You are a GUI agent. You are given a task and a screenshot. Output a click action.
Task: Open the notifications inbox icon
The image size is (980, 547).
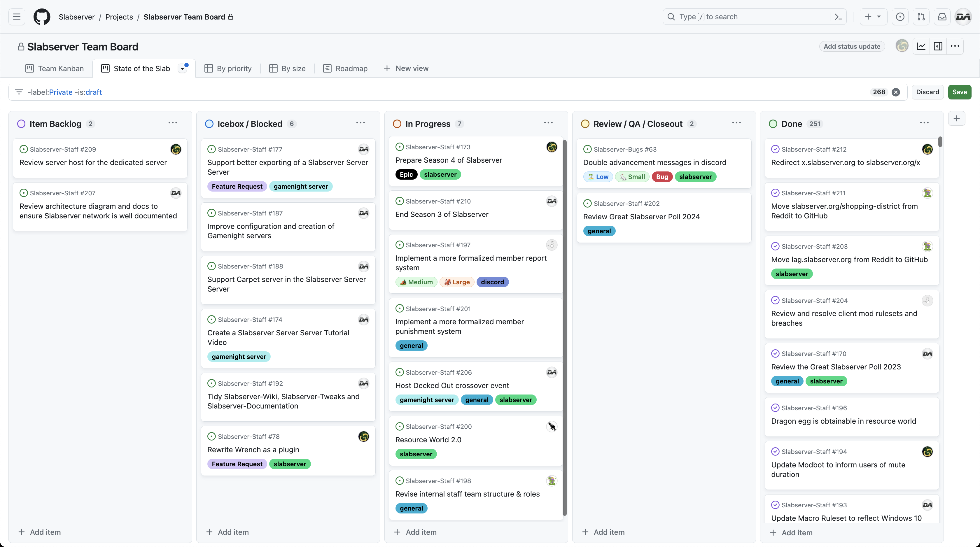(942, 17)
